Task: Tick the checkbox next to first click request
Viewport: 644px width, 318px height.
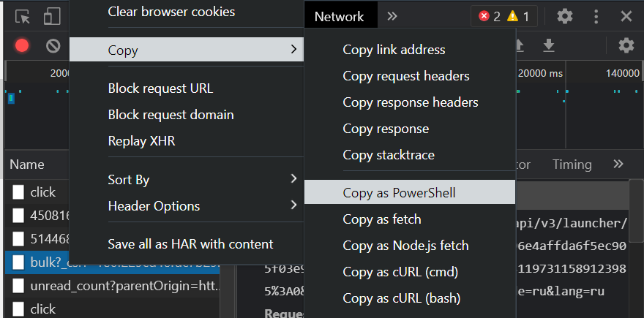Action: point(18,192)
